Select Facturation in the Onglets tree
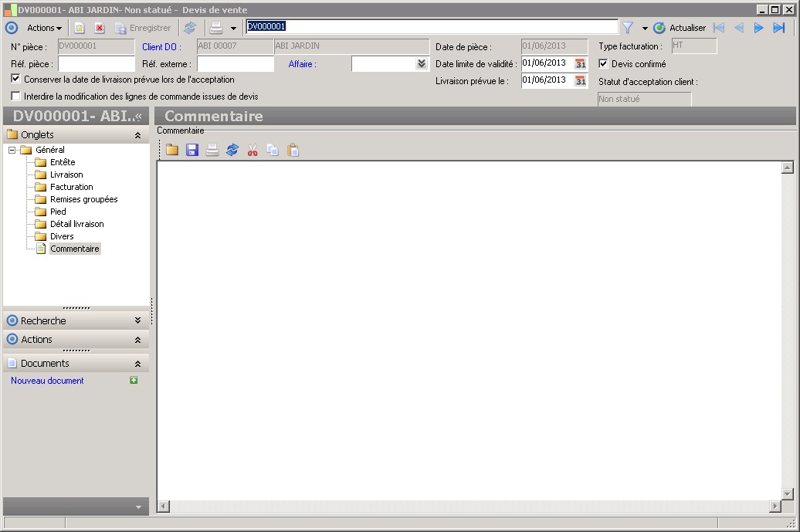Image resolution: width=800 pixels, height=532 pixels. coord(71,187)
